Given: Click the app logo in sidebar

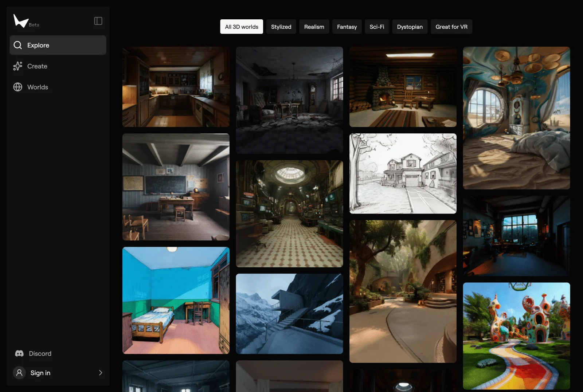Looking at the screenshot, I should 21,21.
